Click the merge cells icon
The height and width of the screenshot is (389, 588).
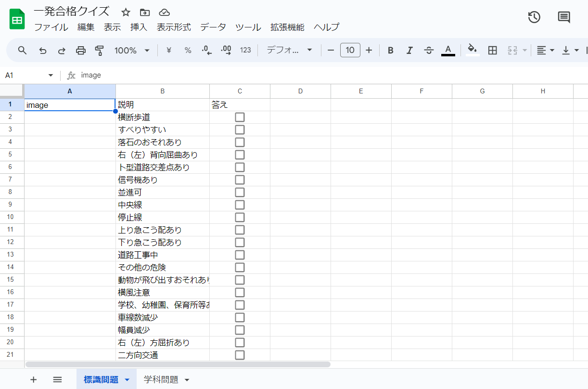pyautogui.click(x=512, y=50)
